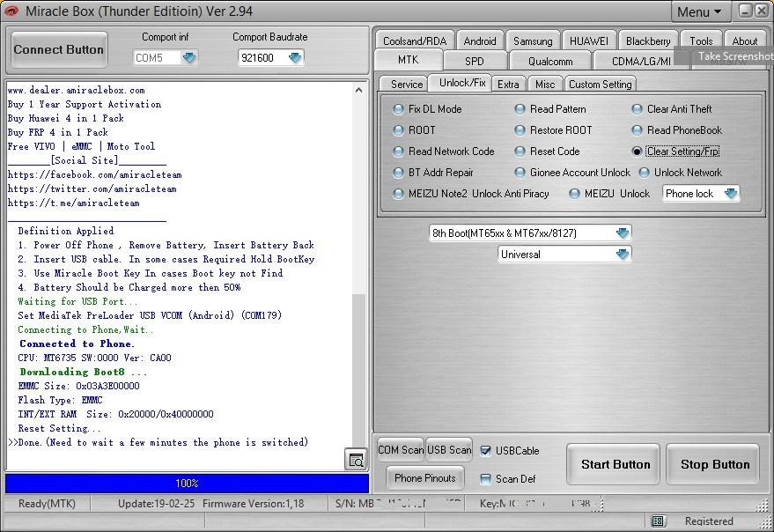The height and width of the screenshot is (532, 774).
Task: Open the Extra sub-tab
Action: [x=508, y=85]
